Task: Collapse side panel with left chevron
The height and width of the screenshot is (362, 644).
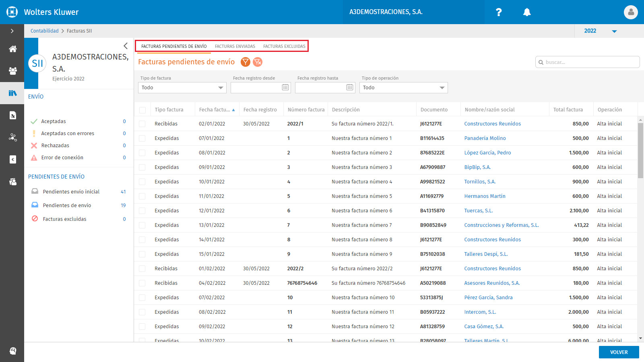Action: tap(126, 46)
